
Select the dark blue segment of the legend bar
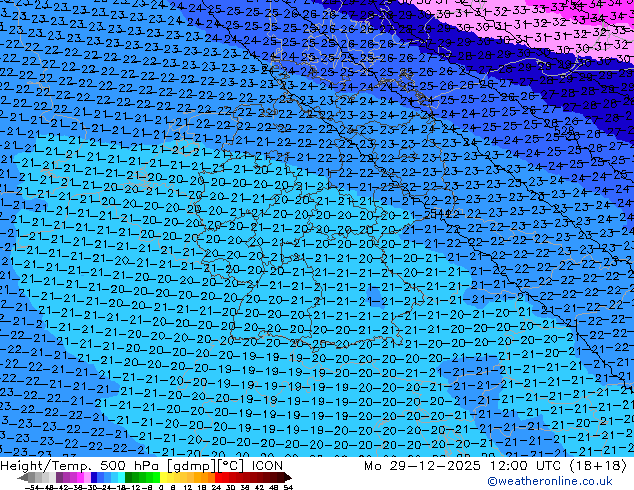pyautogui.click(x=94, y=477)
